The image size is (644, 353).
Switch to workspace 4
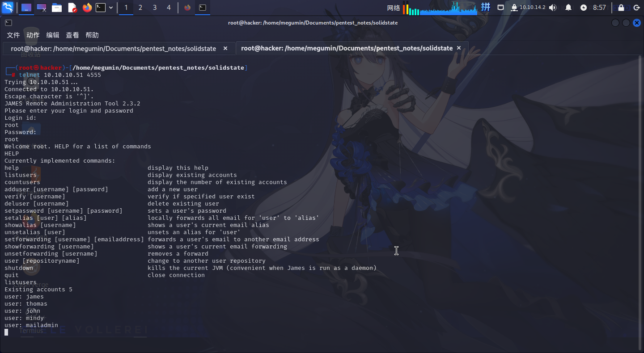click(x=169, y=7)
